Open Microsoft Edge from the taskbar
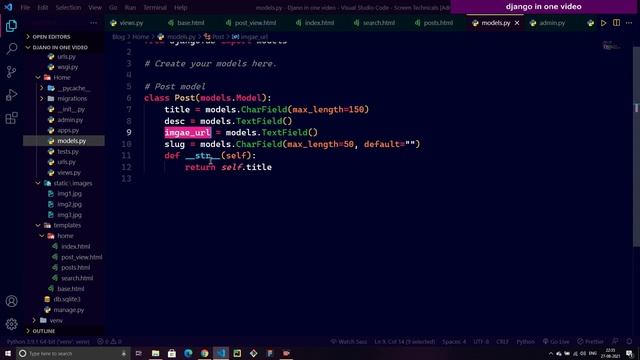640x360 pixels. [x=188, y=353]
